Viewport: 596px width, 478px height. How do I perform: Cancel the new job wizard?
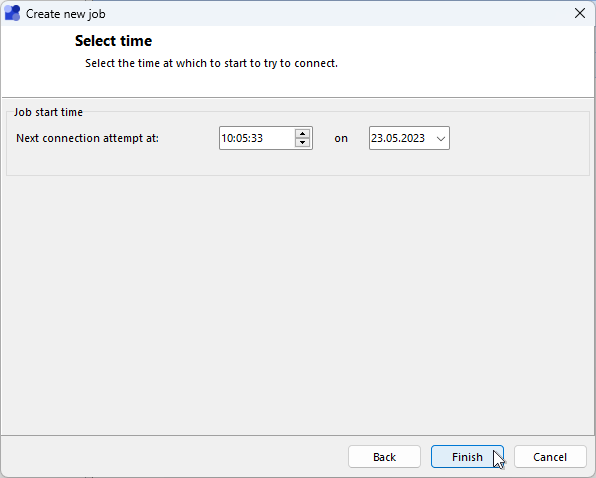point(550,457)
